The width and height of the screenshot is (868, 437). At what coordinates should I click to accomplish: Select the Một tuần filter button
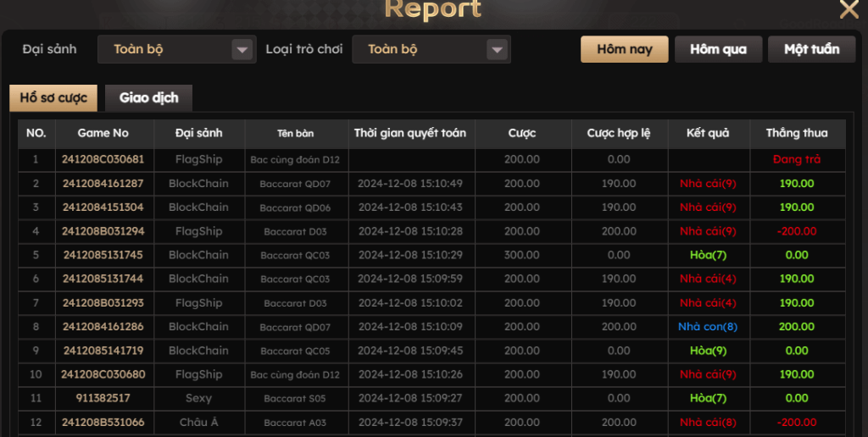click(x=811, y=49)
